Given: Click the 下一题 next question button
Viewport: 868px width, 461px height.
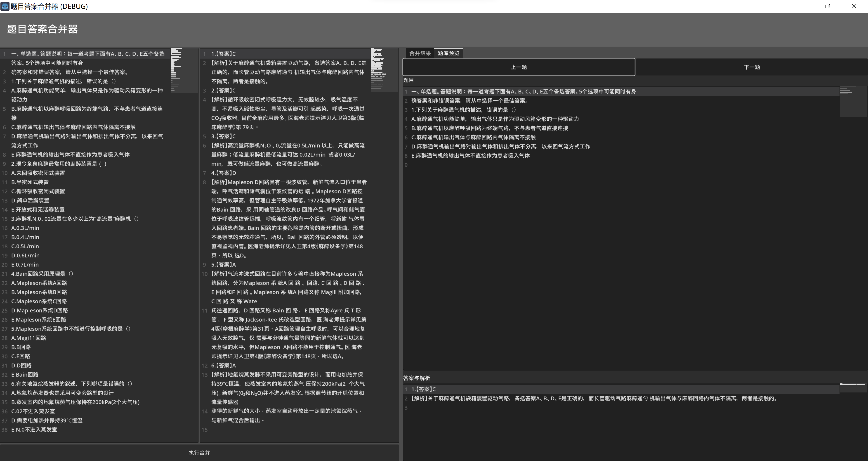Looking at the screenshot, I should (x=751, y=67).
